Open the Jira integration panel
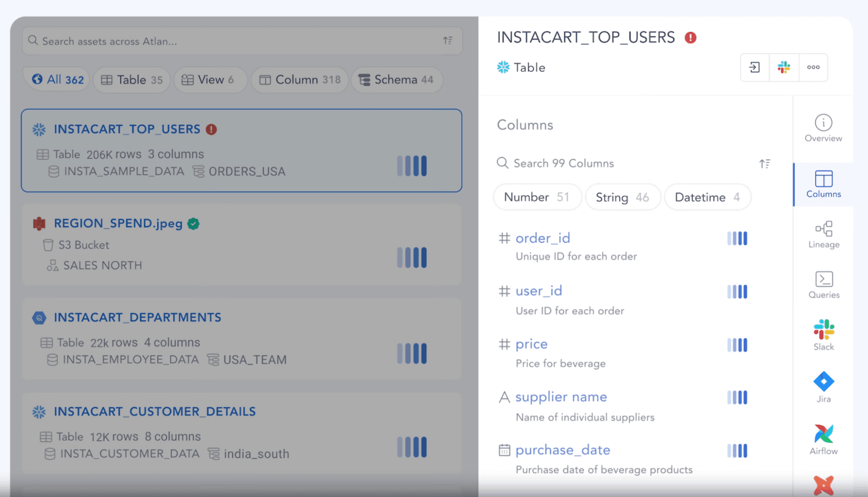The width and height of the screenshot is (868, 497). pyautogui.click(x=823, y=386)
